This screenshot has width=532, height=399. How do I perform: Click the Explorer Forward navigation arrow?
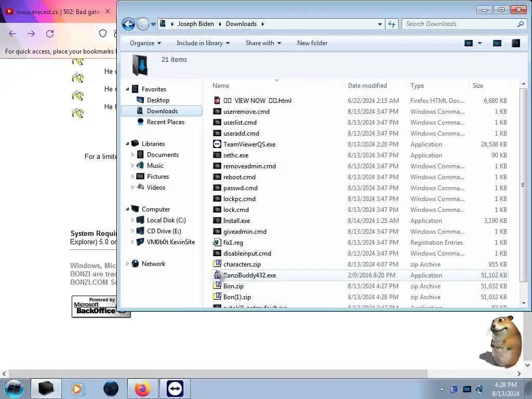143,24
